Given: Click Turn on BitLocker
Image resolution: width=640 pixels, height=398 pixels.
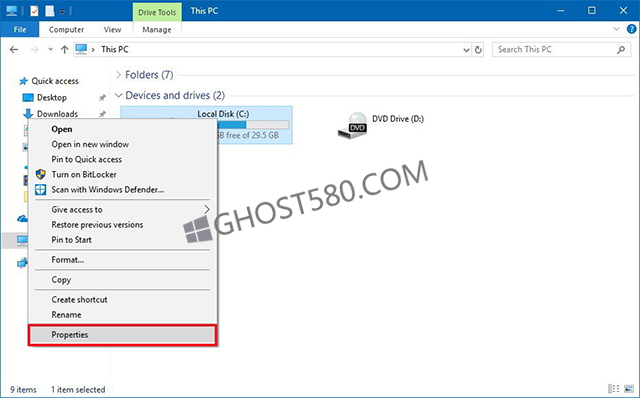Looking at the screenshot, I should coord(122,174).
